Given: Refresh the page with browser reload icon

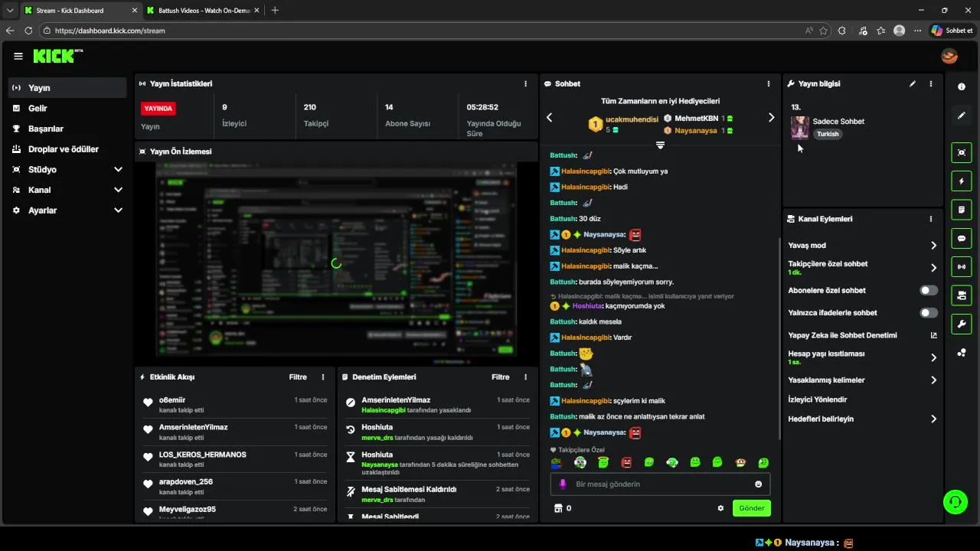Looking at the screenshot, I should click(x=28, y=31).
